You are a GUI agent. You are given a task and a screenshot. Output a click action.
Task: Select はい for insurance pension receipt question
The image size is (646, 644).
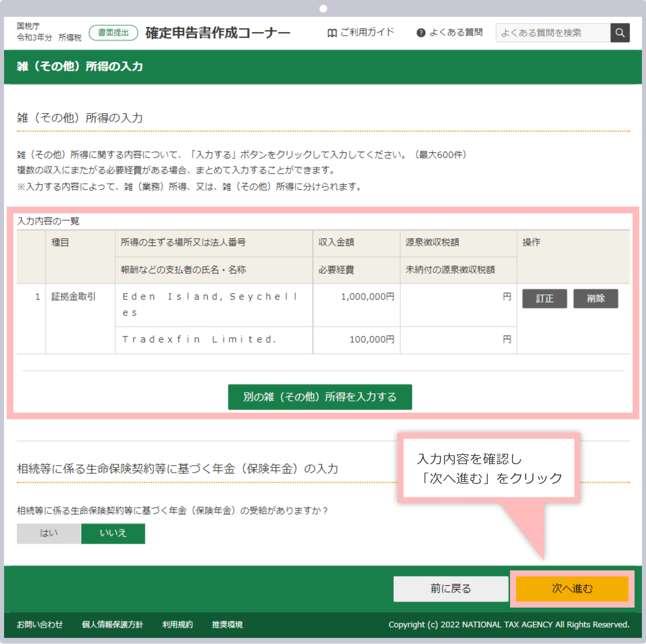point(48,533)
